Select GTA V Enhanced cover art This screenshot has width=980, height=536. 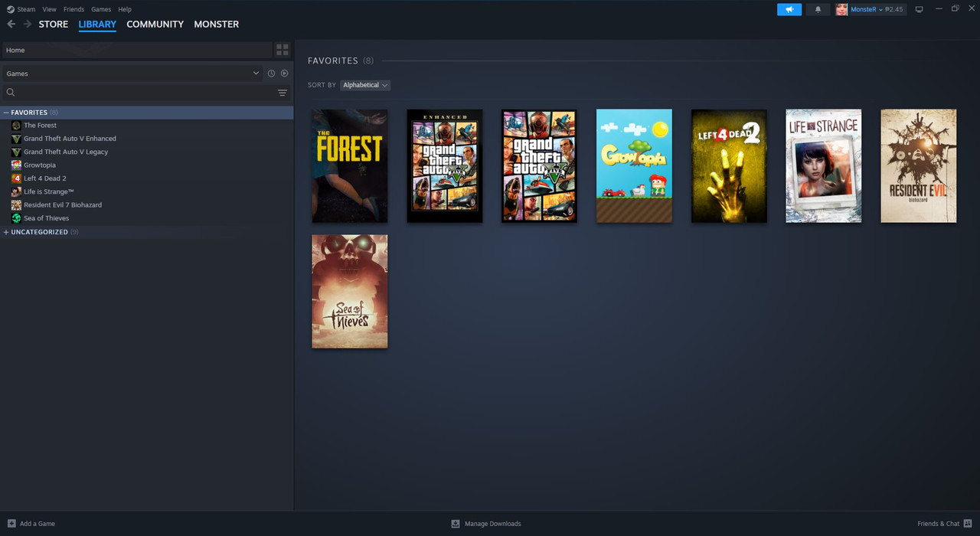click(445, 166)
